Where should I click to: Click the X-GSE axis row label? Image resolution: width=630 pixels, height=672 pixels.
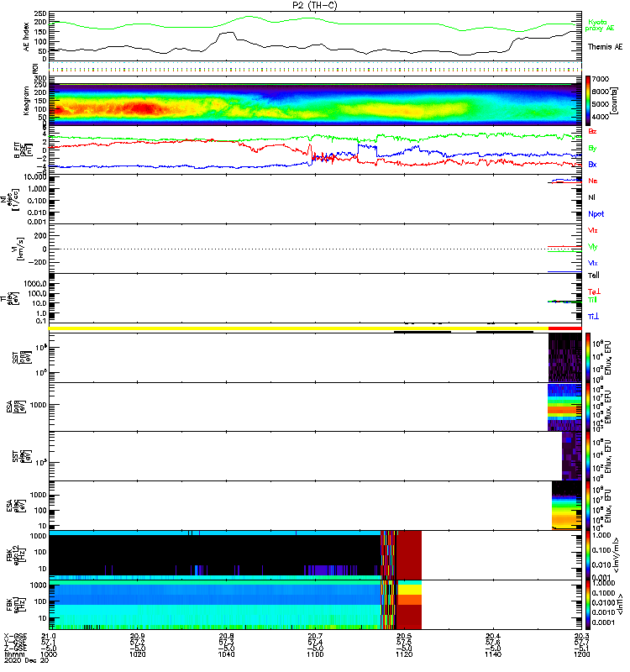click(15, 636)
